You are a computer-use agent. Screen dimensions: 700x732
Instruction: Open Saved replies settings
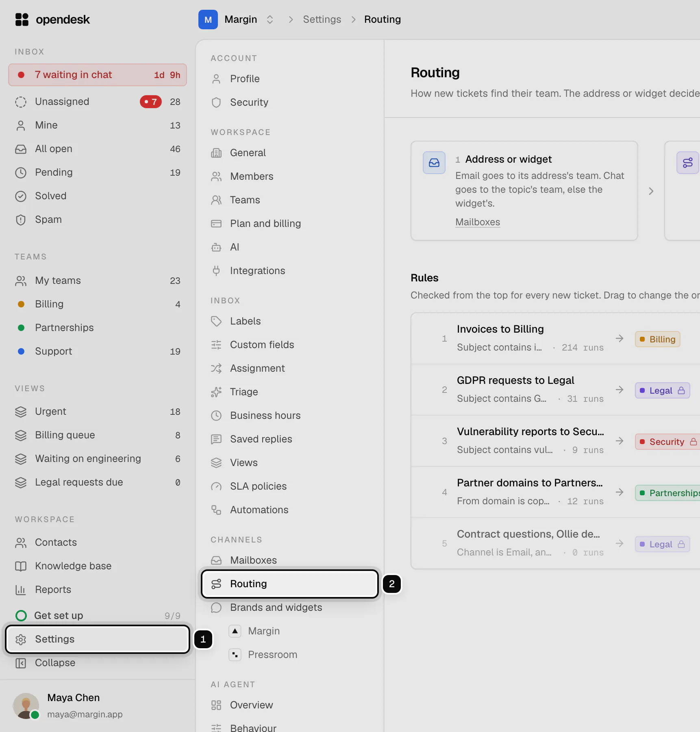click(x=290, y=439)
